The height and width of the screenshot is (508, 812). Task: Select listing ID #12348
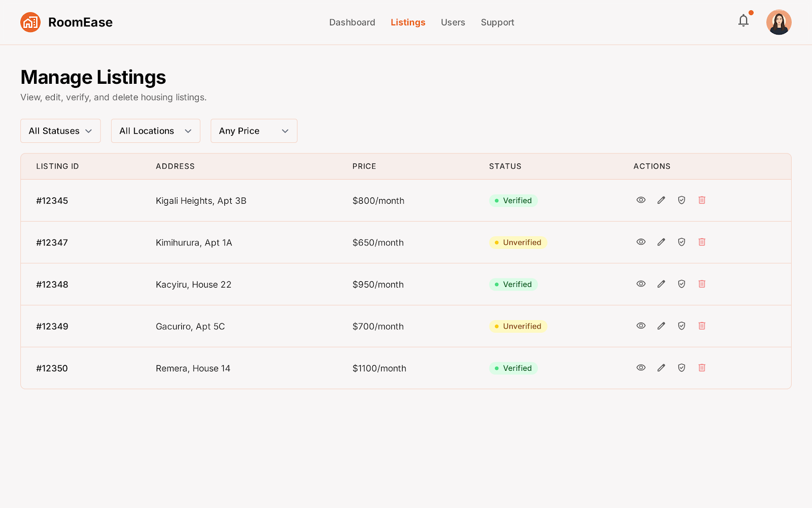(52, 284)
